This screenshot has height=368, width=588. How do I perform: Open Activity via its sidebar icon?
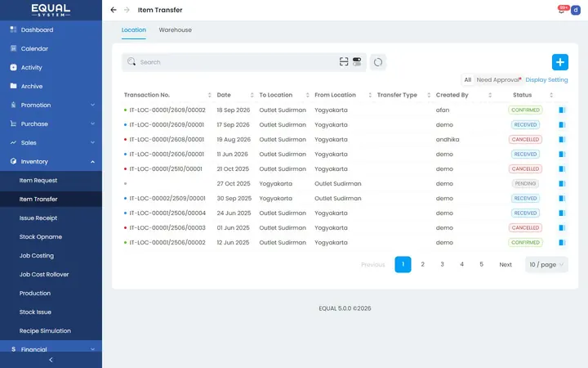14,67
